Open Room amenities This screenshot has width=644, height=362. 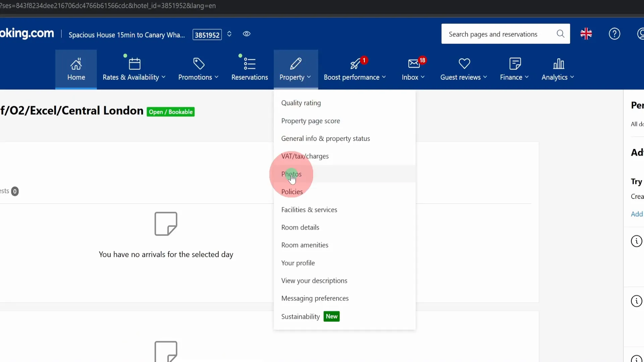click(x=344, y=245)
